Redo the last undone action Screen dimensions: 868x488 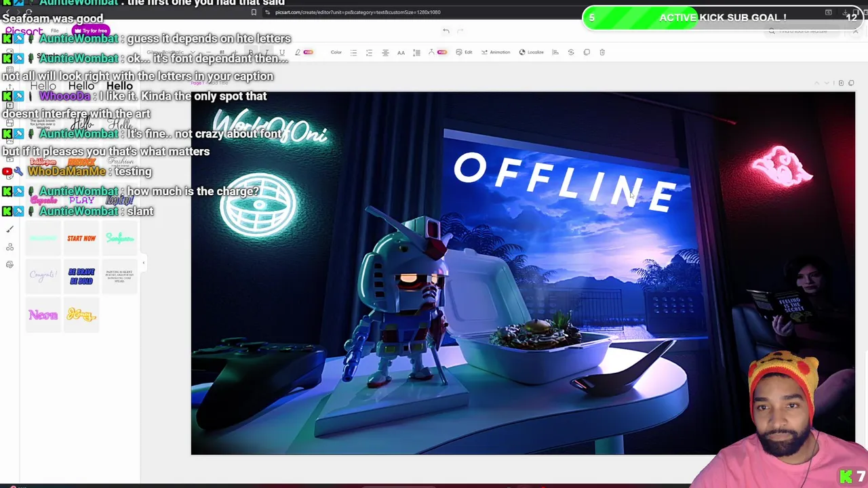pyautogui.click(x=460, y=30)
